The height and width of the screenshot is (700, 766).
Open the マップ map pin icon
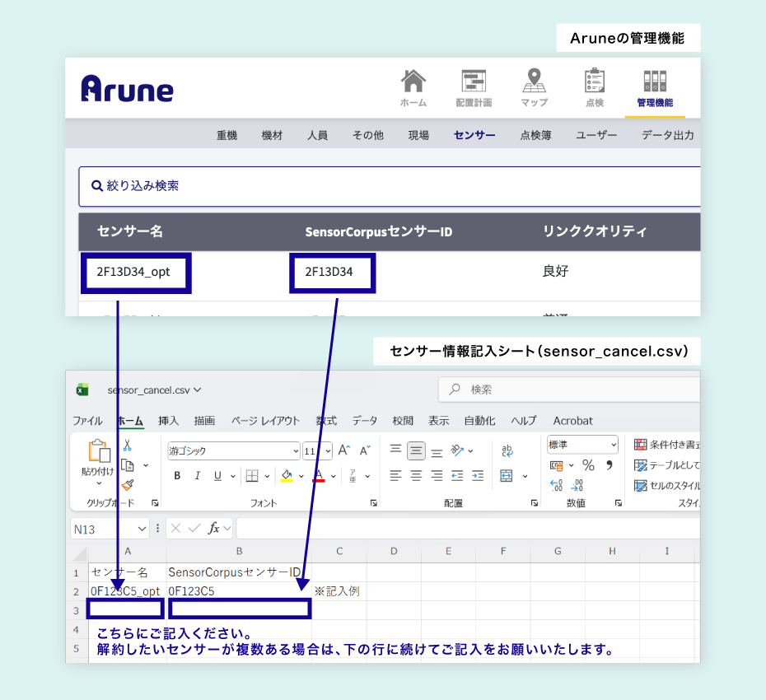(535, 82)
